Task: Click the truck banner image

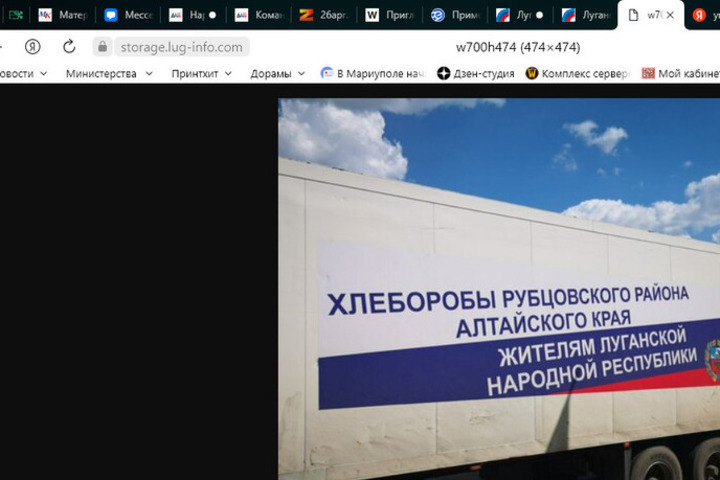Action: tap(499, 289)
